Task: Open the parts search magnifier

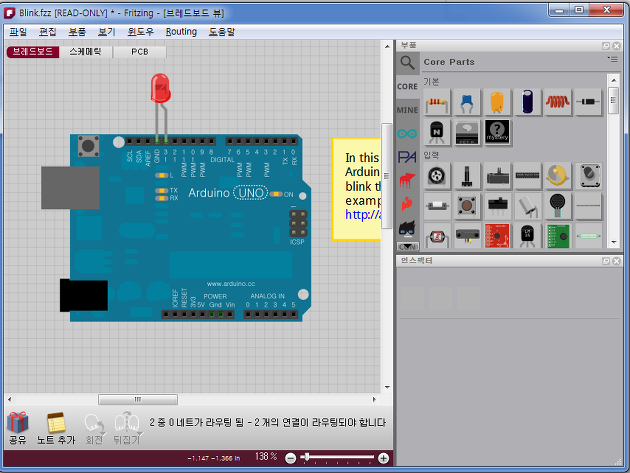Action: (x=407, y=63)
